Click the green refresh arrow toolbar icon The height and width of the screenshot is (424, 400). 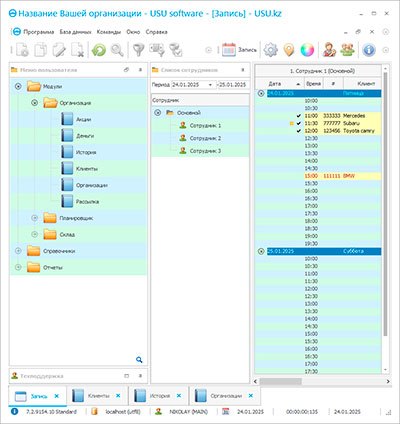[x=99, y=50]
